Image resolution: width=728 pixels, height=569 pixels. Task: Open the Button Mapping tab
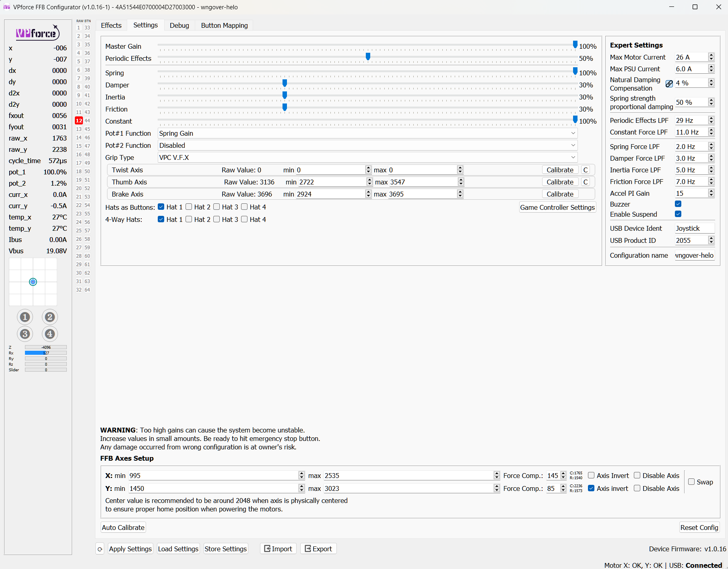[224, 25]
